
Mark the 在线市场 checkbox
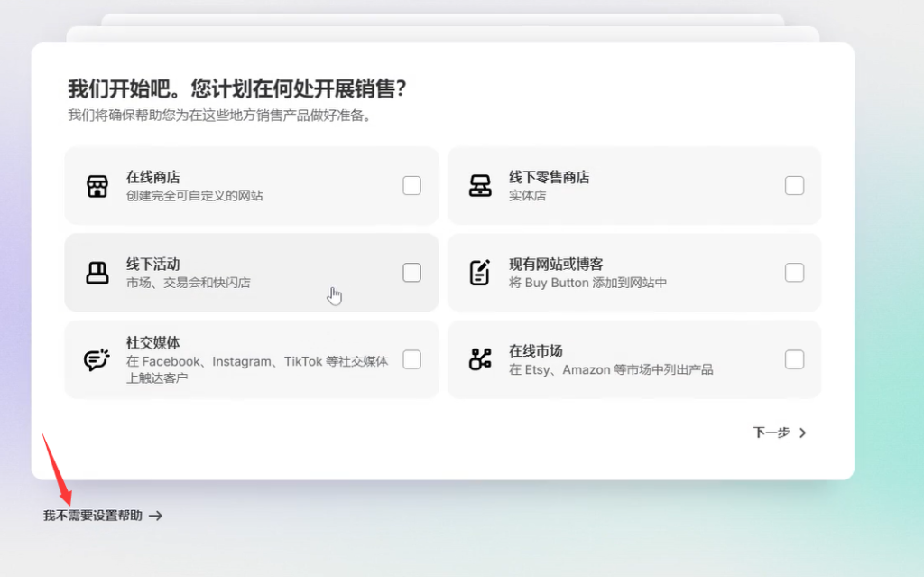tap(794, 359)
